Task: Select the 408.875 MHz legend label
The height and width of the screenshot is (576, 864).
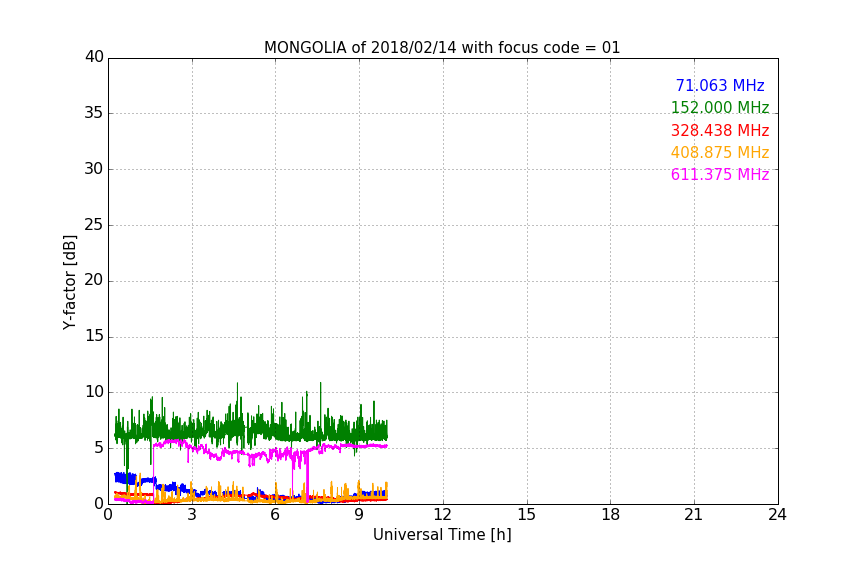Action: point(720,152)
